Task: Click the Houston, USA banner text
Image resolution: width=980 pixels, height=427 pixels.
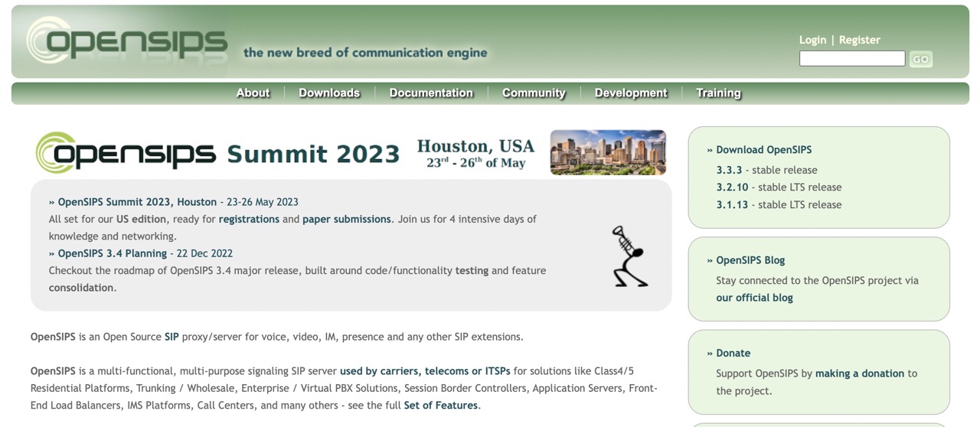Action: click(475, 145)
